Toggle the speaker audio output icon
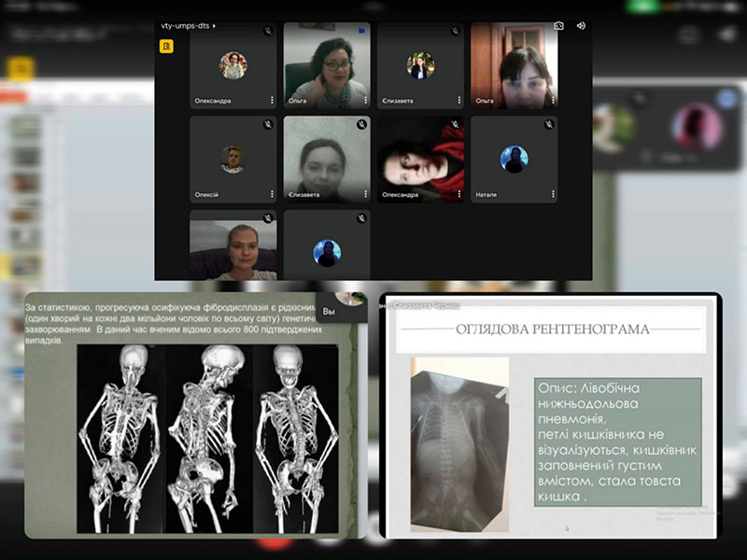747x560 pixels. (x=581, y=26)
